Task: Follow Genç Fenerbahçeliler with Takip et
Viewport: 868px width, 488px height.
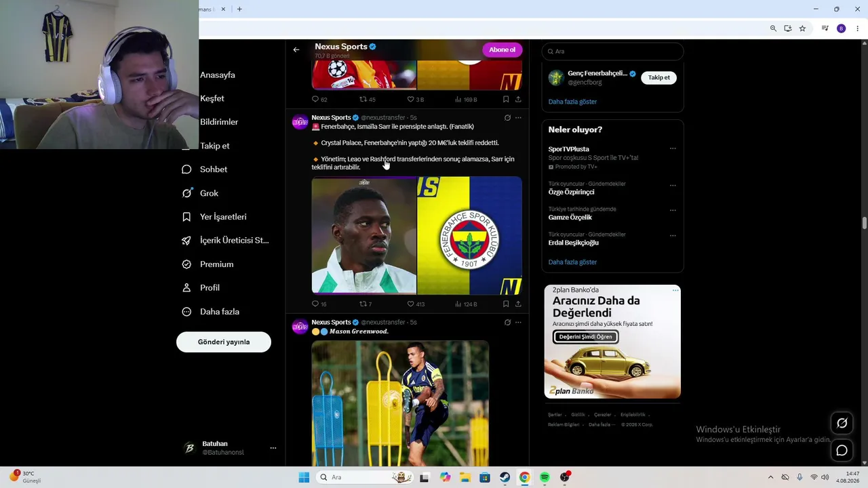Action: click(658, 77)
